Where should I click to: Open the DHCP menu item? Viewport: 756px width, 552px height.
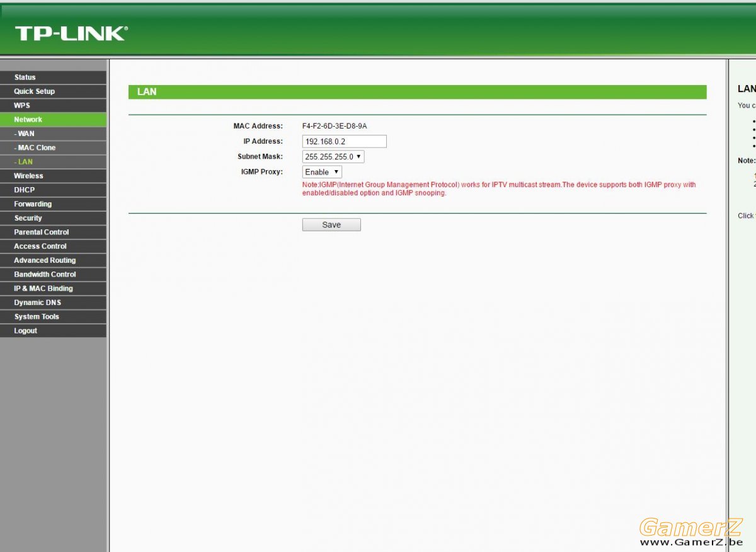point(53,190)
